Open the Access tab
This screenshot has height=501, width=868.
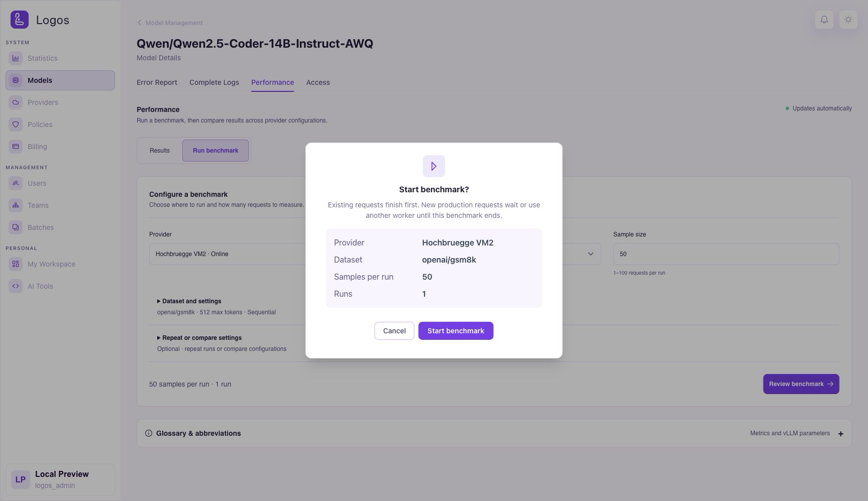(x=318, y=82)
